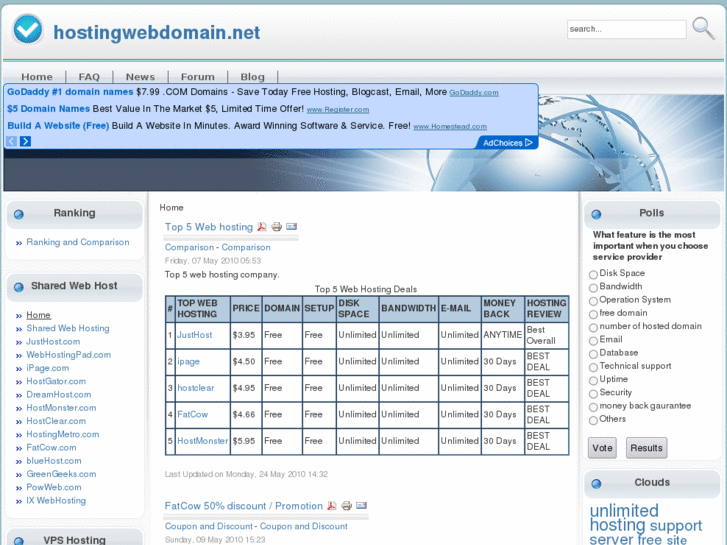Select the Security poll option
Image resolution: width=727 pixels, height=545 pixels.
point(593,394)
